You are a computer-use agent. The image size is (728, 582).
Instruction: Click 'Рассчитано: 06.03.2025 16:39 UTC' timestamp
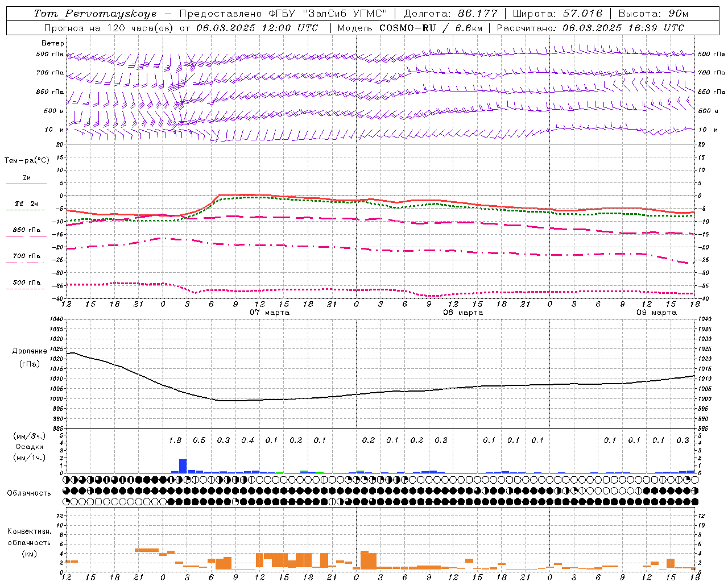tap(591, 28)
